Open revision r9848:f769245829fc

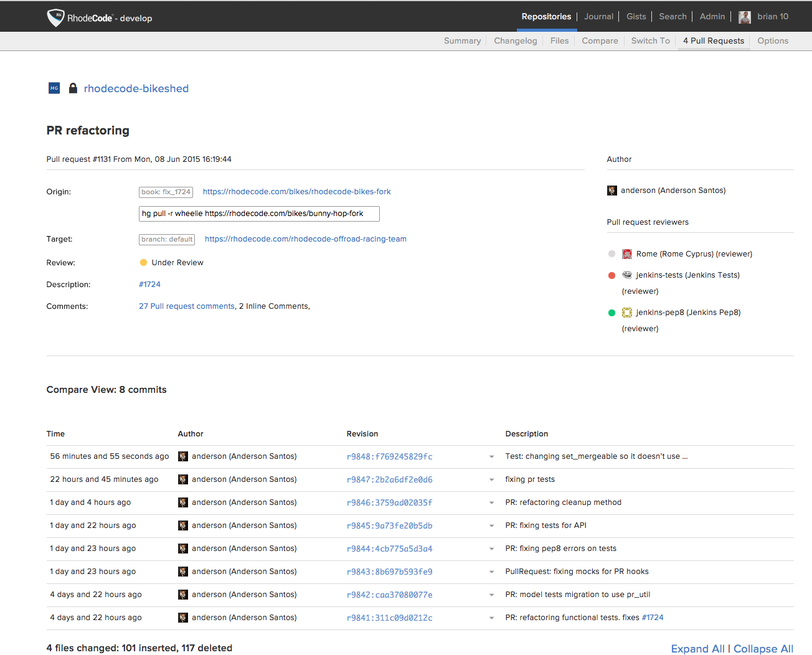click(x=390, y=456)
